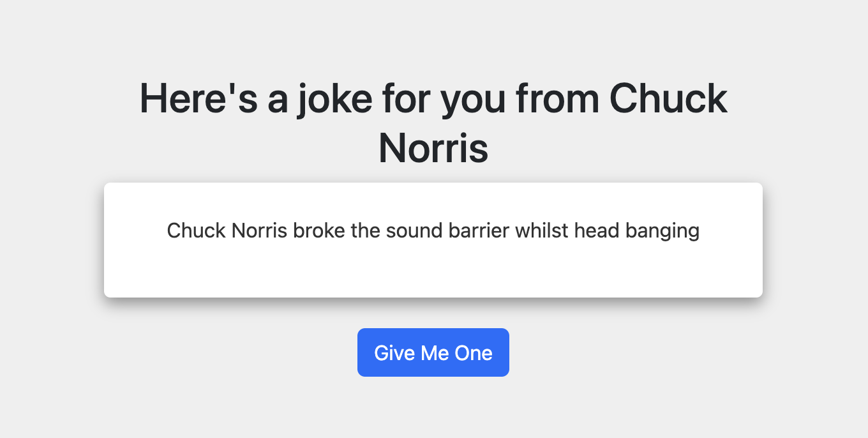
Task: Select the blue Give Me One button
Action: point(433,352)
